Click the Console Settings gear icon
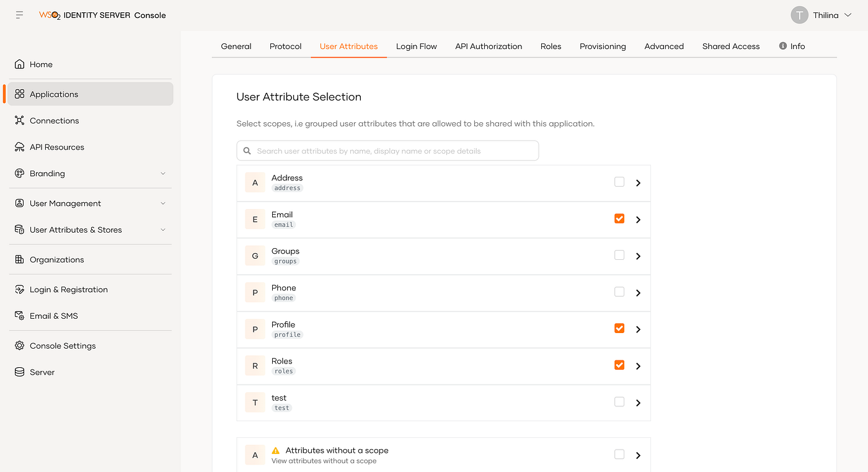This screenshot has width=868, height=472. click(20, 346)
